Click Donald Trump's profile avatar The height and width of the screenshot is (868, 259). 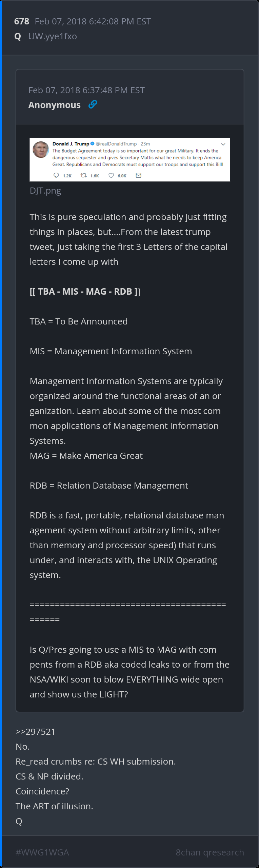41,150
